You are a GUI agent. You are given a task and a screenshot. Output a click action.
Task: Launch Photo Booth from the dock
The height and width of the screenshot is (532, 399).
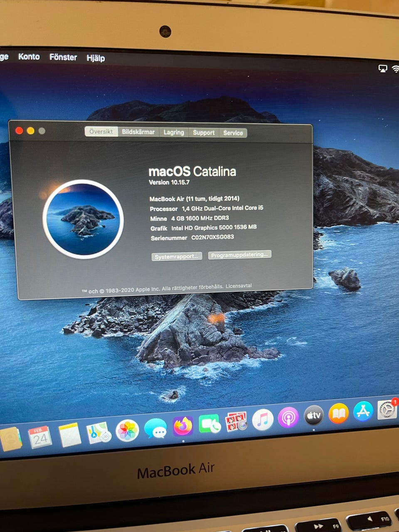[x=236, y=422]
